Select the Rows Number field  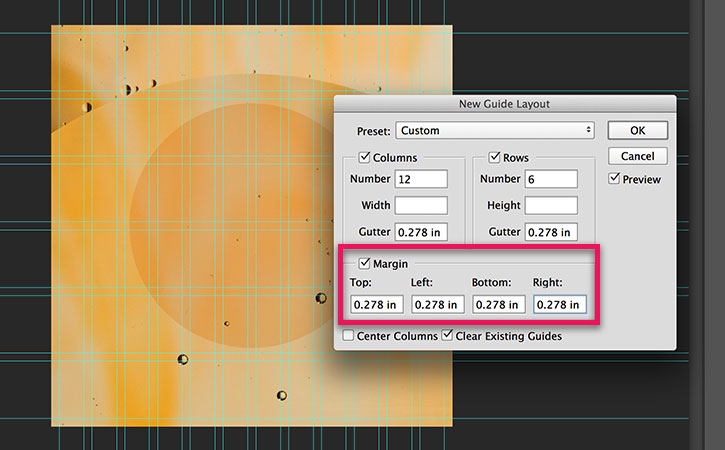coord(551,179)
